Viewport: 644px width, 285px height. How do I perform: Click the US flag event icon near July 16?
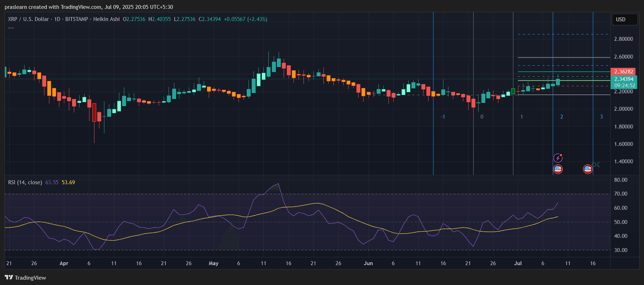point(588,169)
